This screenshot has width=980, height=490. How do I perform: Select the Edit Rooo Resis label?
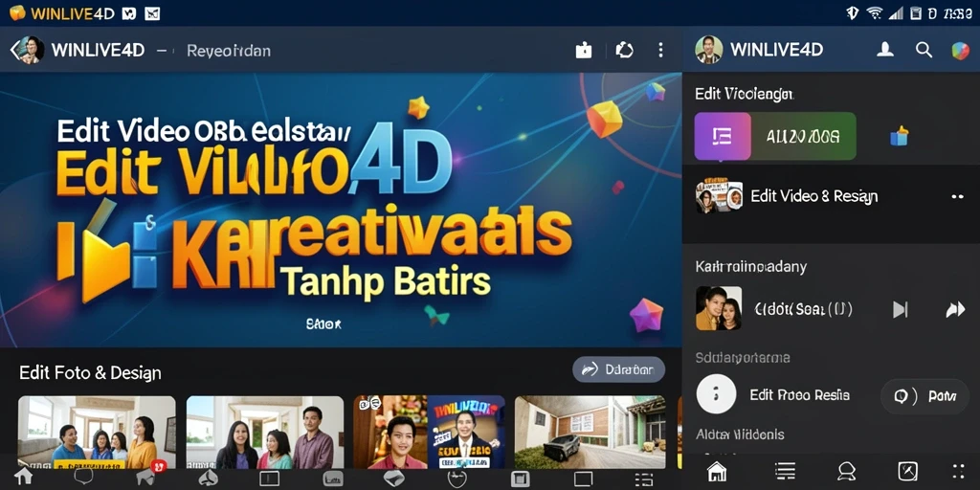(x=799, y=395)
